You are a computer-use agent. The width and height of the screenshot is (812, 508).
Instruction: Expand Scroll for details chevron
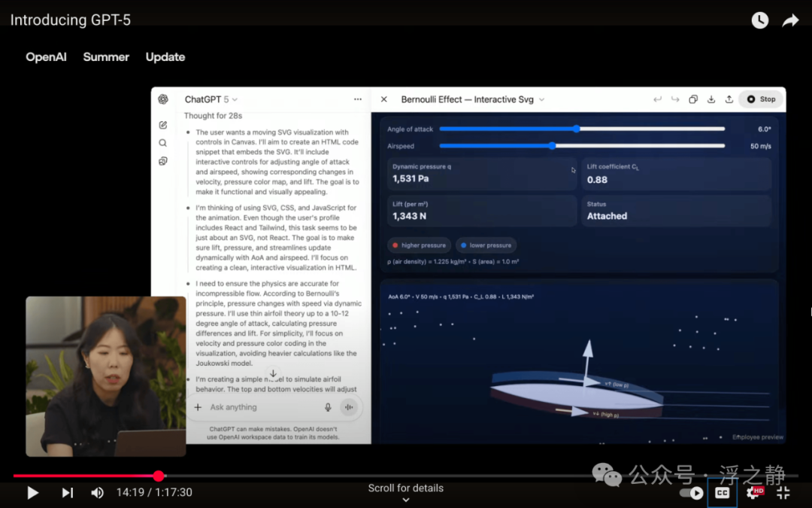(x=406, y=500)
